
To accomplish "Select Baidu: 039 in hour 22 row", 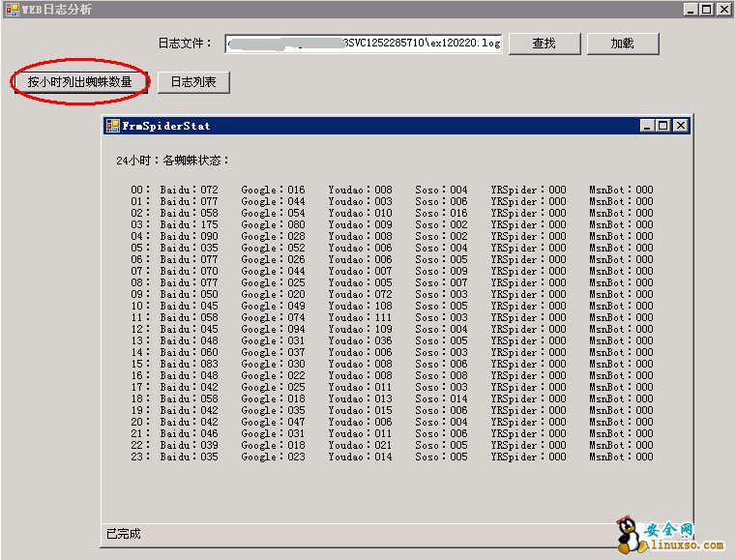I will coord(190,445).
